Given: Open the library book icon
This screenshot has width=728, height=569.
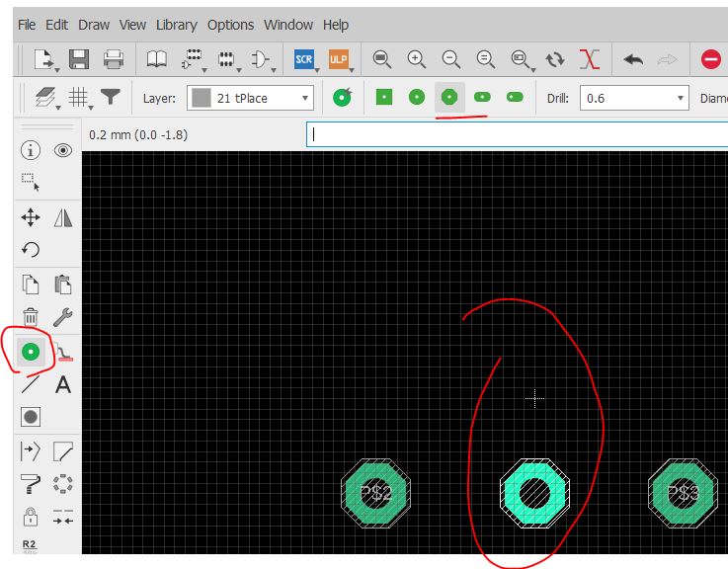Looking at the screenshot, I should click(x=156, y=59).
